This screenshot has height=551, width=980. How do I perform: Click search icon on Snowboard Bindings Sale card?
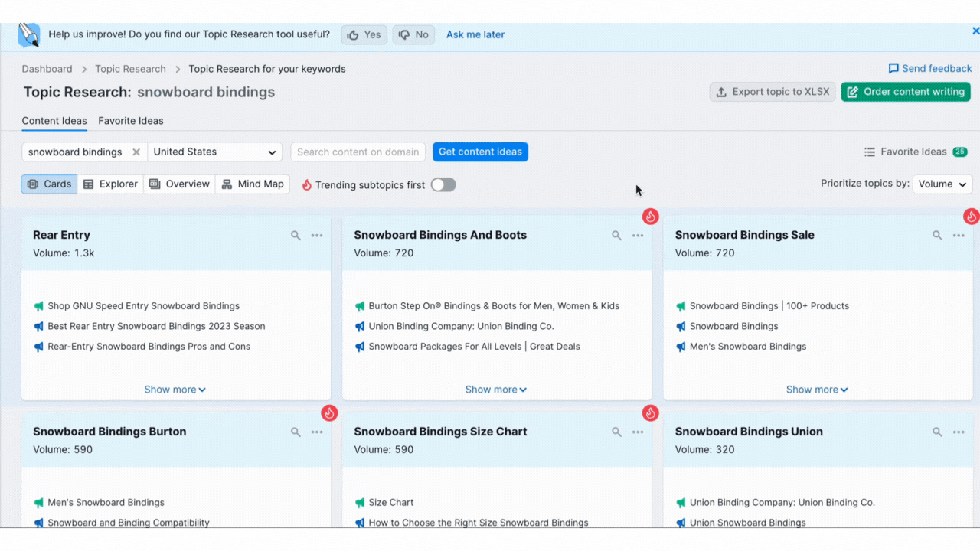pos(937,236)
